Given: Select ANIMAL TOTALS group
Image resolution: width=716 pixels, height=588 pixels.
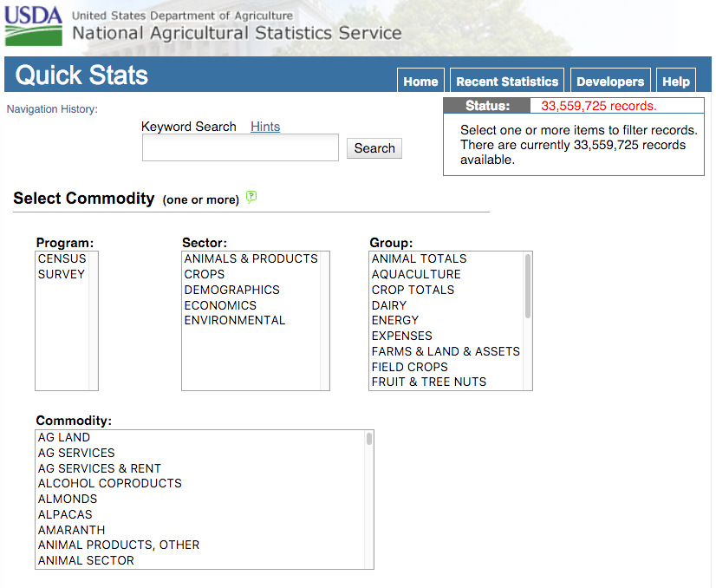Looking at the screenshot, I should [x=446, y=258].
